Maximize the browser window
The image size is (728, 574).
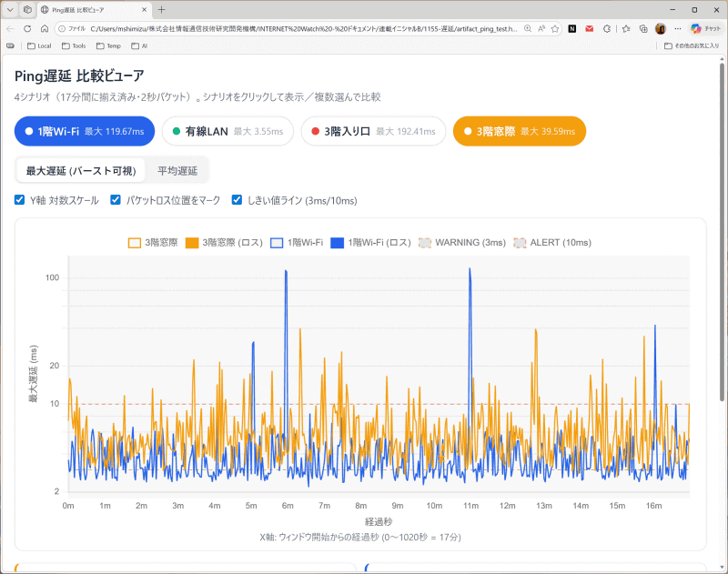[x=694, y=9]
